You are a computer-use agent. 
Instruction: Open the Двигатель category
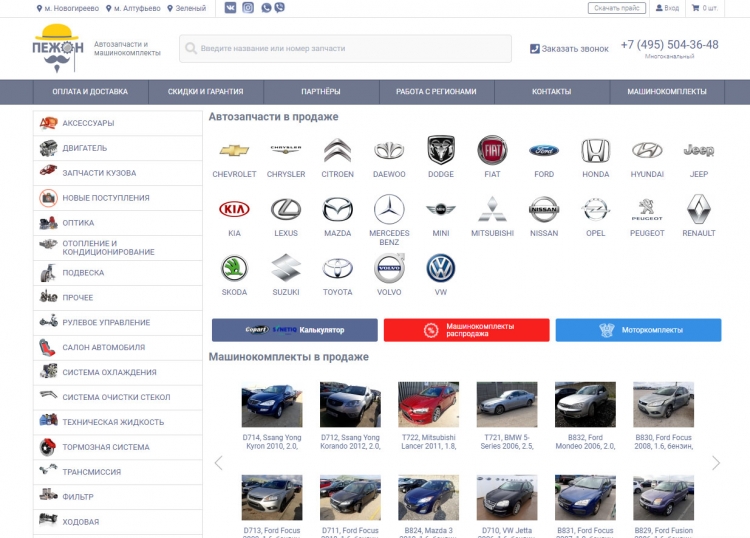coord(118,148)
